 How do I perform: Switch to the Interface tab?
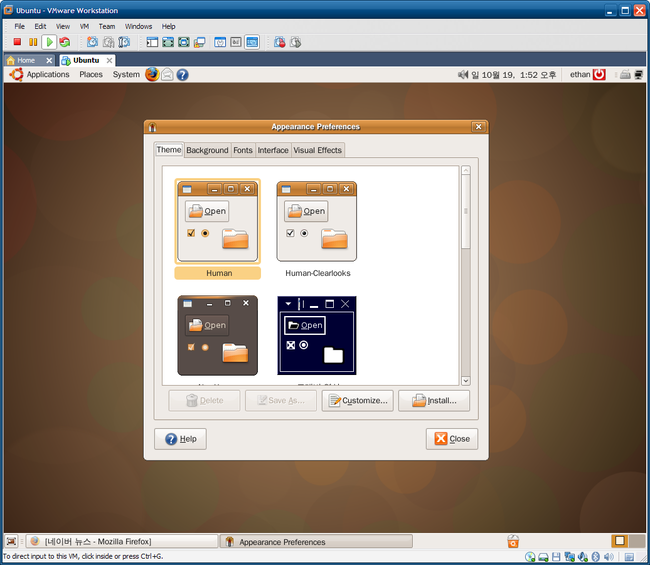(273, 150)
